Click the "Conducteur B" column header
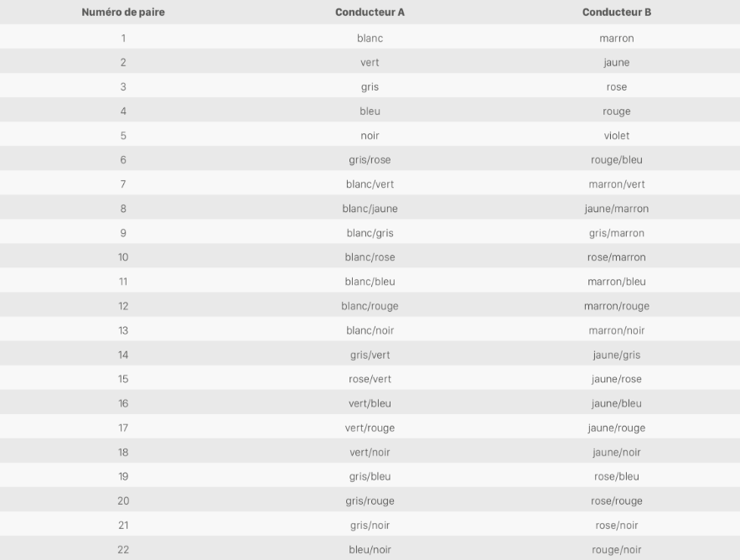The image size is (740, 560). click(616, 13)
